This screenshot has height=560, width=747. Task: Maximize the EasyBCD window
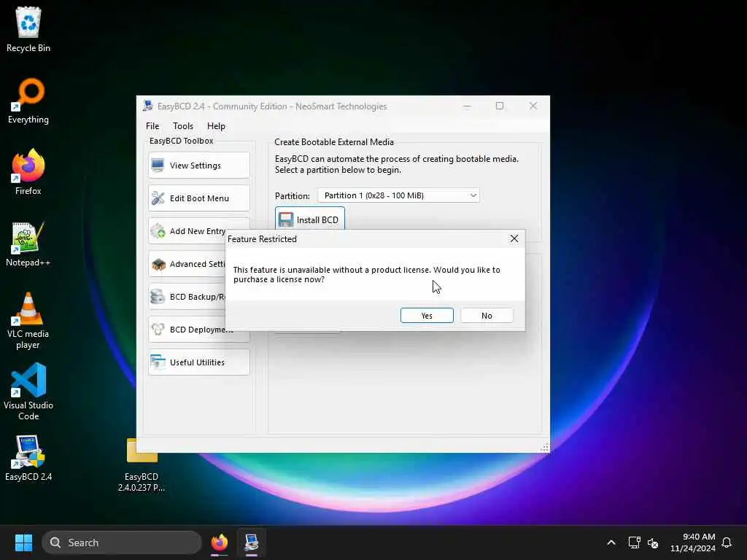[x=499, y=106]
